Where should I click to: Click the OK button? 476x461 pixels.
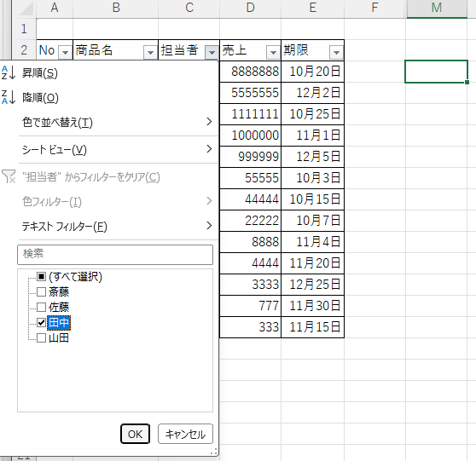(x=135, y=434)
